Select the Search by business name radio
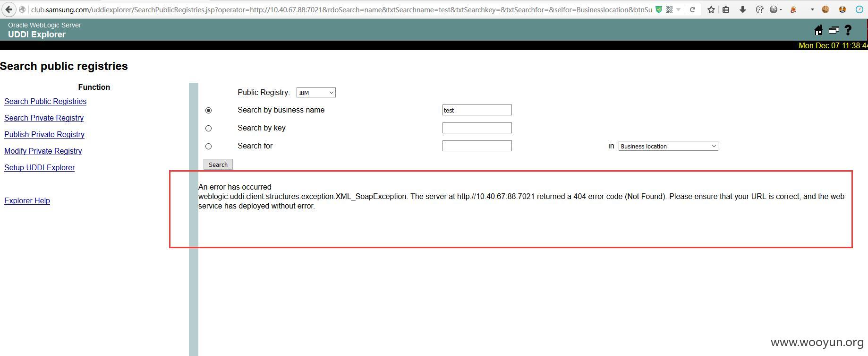Viewport: 868px width, 356px height. [x=208, y=110]
